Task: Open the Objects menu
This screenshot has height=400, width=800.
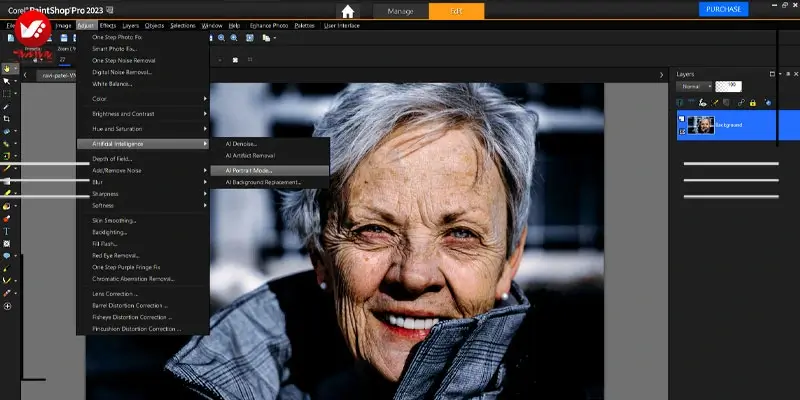Action: tap(154, 26)
